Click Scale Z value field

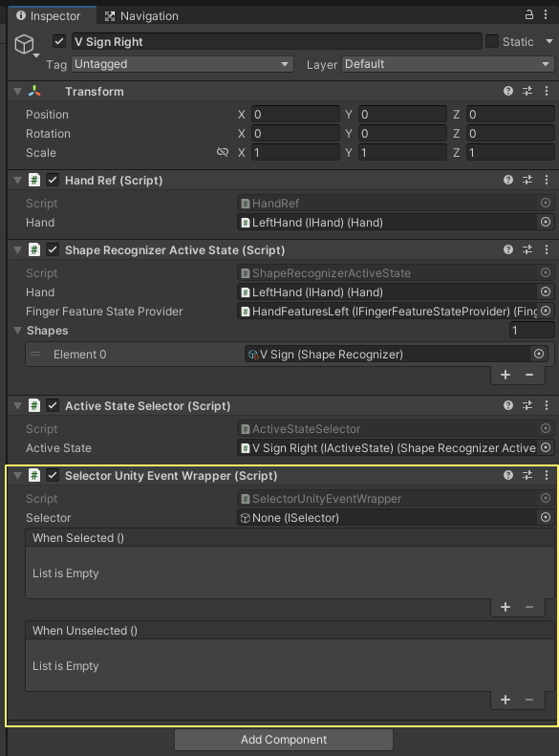click(x=510, y=152)
